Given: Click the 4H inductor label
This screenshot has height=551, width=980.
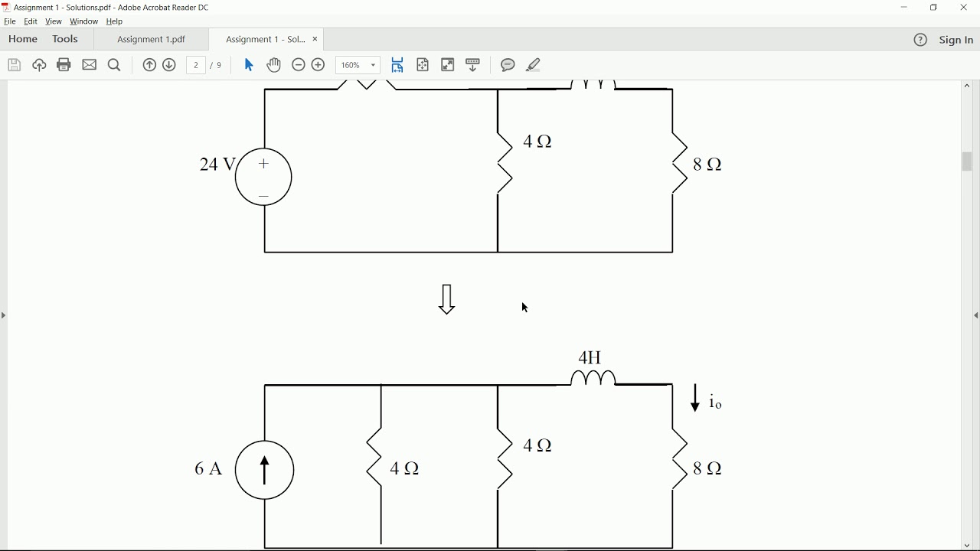Looking at the screenshot, I should tap(590, 357).
